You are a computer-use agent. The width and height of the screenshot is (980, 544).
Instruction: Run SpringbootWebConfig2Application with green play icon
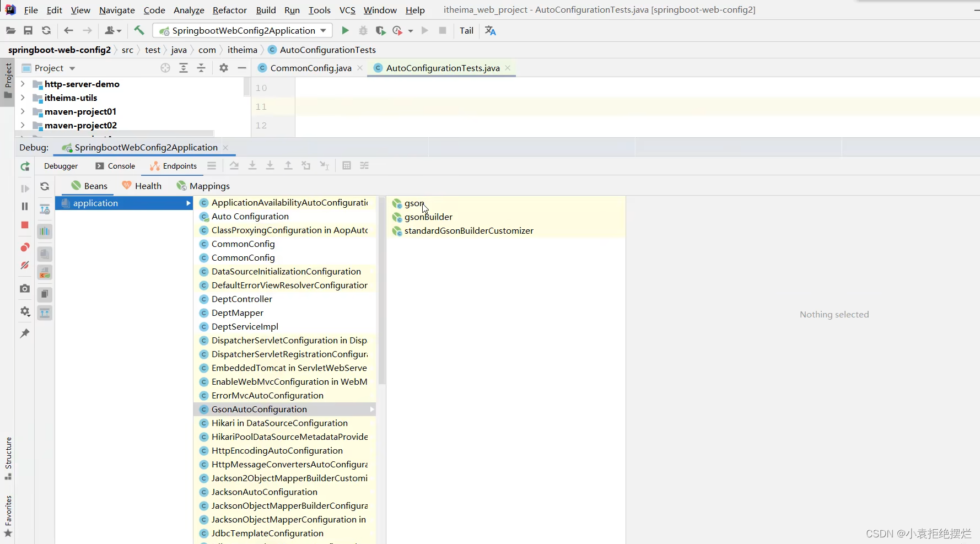345,31
